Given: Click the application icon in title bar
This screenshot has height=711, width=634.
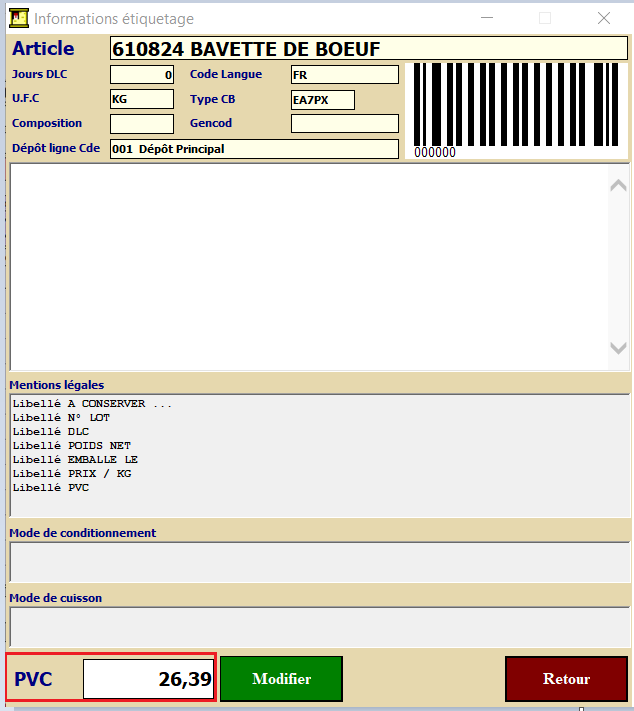Looking at the screenshot, I should [x=18, y=18].
